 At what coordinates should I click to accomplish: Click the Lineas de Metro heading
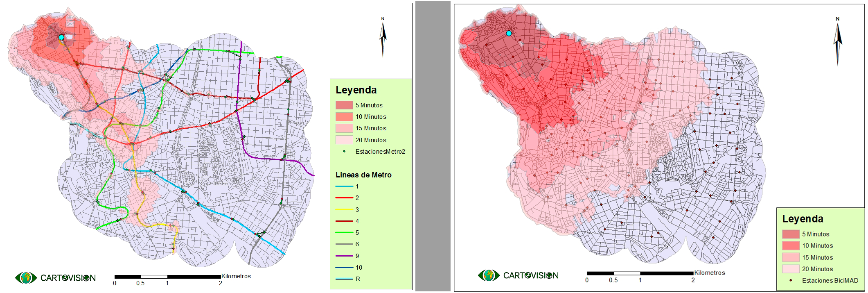click(363, 175)
